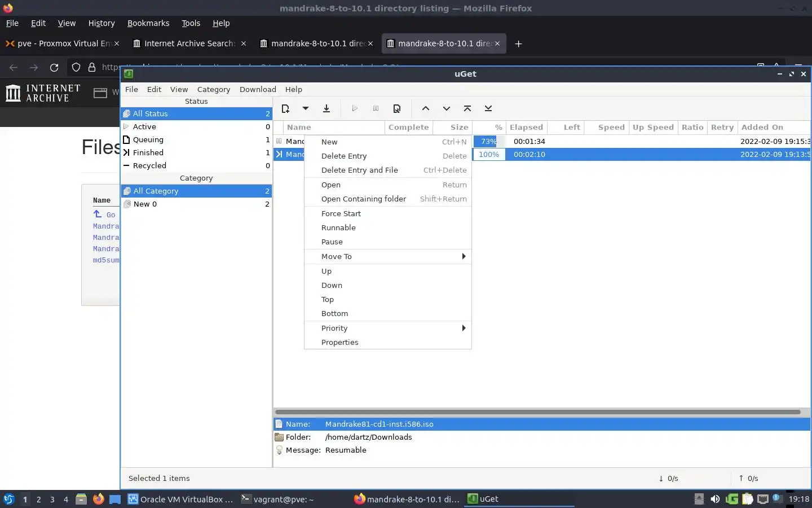The width and height of the screenshot is (812, 508).
Task: Open the uGet Category menu
Action: coord(214,89)
